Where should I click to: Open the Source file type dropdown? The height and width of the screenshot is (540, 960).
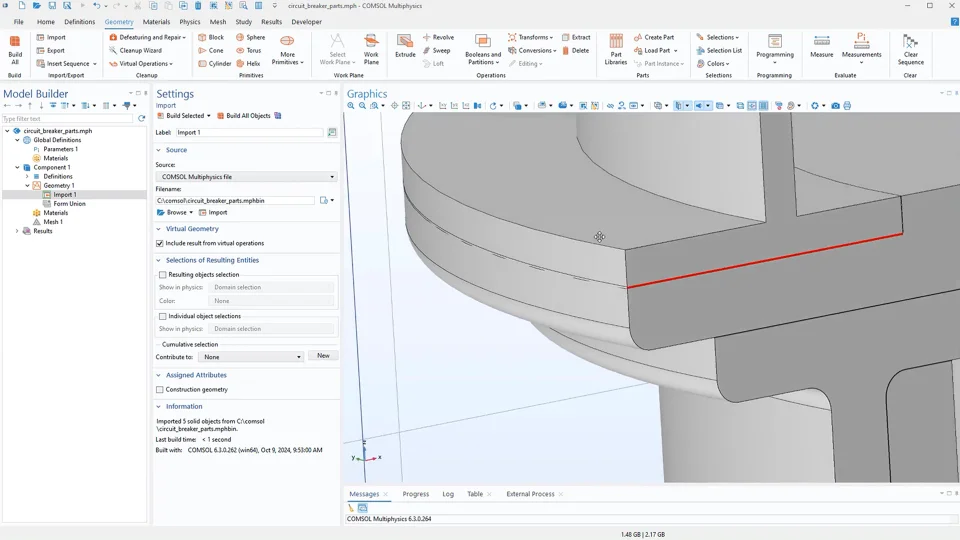tap(245, 177)
